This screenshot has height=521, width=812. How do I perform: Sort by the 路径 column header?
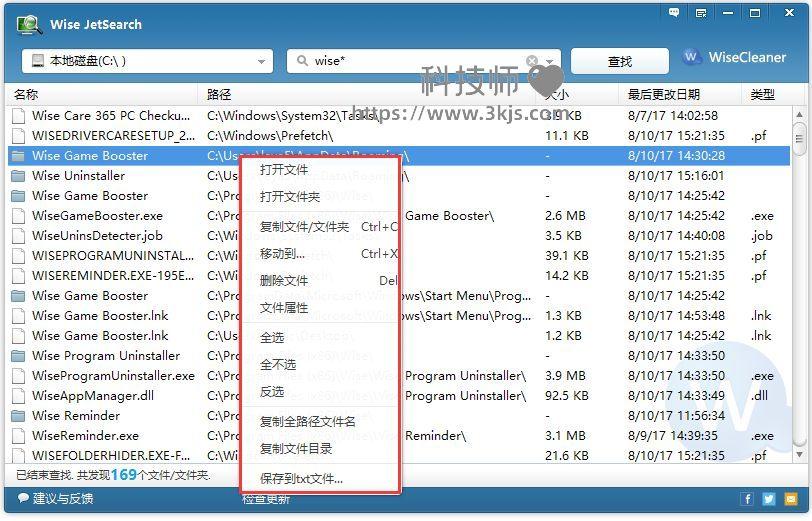click(x=369, y=95)
